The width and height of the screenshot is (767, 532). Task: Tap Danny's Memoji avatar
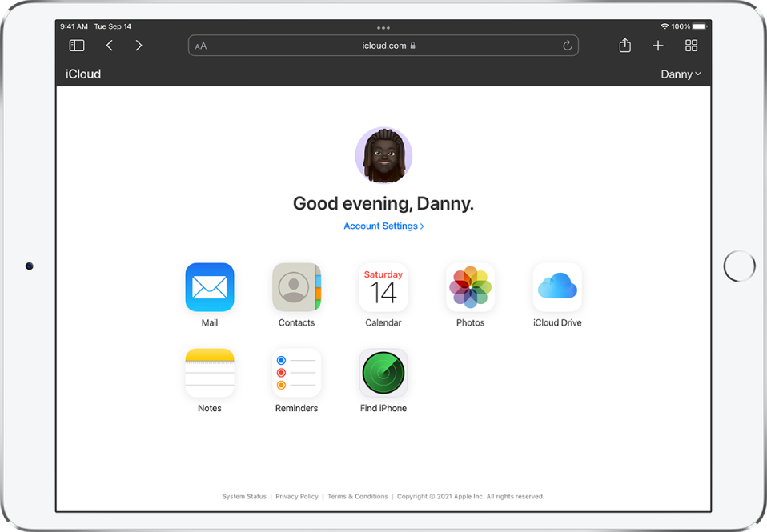coord(383,155)
